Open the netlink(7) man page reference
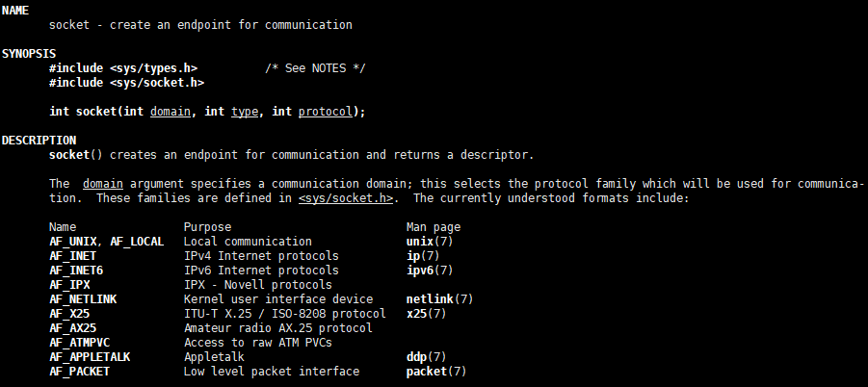The height and width of the screenshot is (387, 868). coord(440,299)
